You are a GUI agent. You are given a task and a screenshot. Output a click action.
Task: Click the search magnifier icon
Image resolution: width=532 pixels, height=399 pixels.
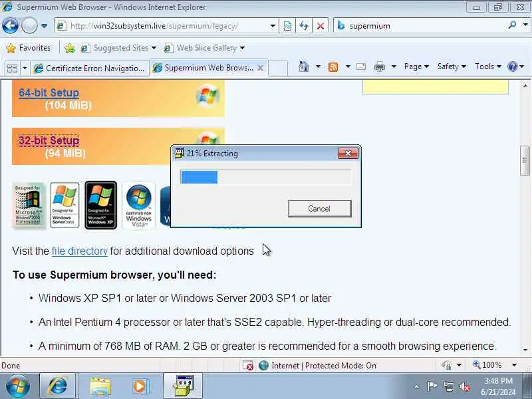coord(512,25)
